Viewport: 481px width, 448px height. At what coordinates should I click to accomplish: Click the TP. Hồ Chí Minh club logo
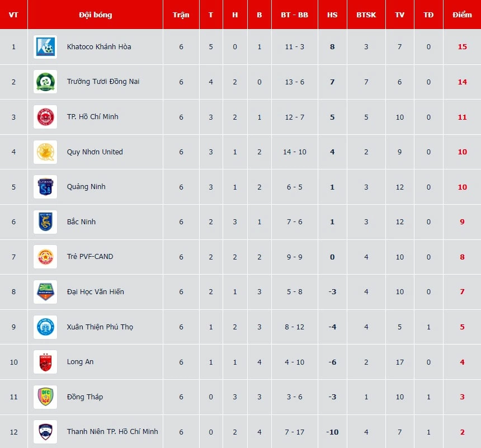tap(45, 117)
